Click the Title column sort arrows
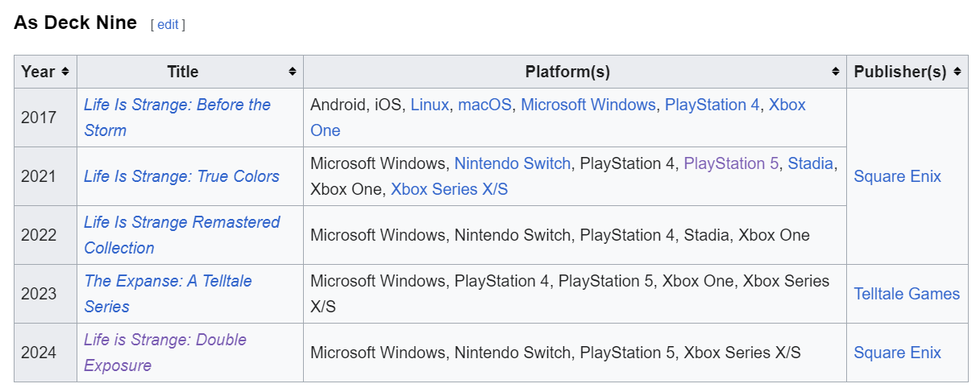 tap(292, 72)
